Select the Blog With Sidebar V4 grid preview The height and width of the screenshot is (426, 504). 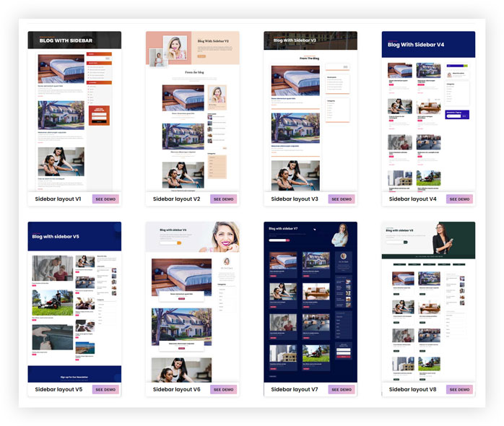click(x=428, y=112)
